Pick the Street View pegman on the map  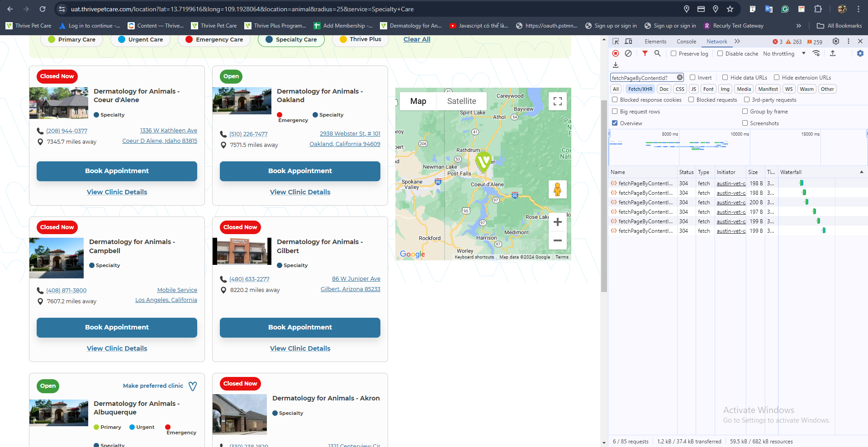point(558,189)
